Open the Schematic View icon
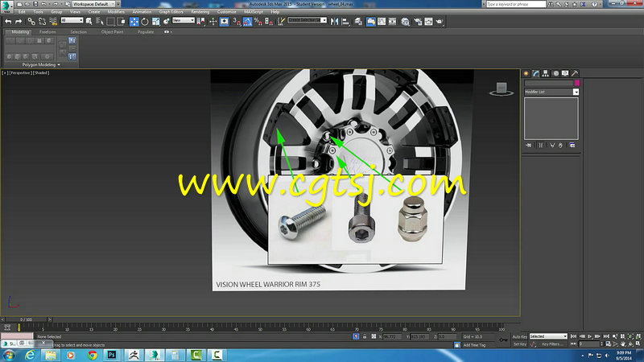Image resolution: width=644 pixels, height=362 pixels. pos(393,22)
